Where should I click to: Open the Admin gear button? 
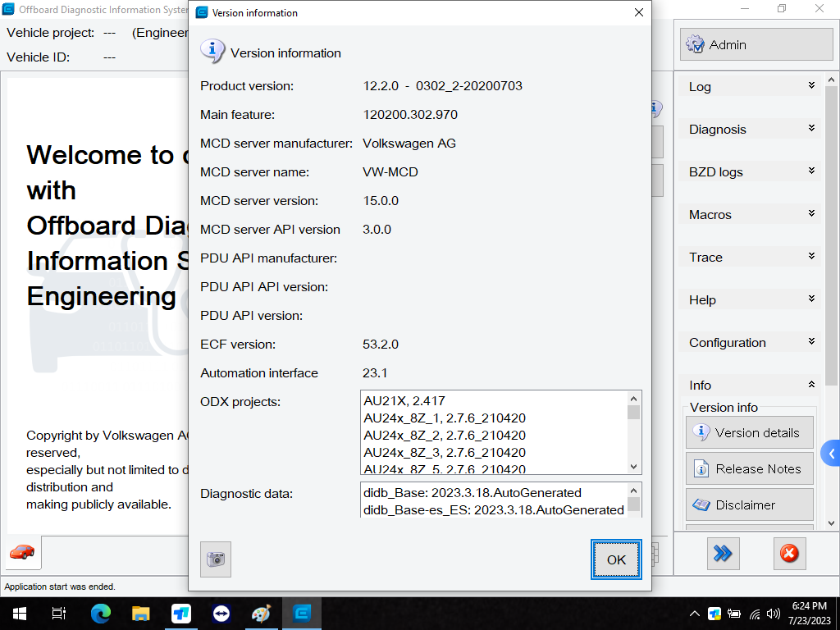tap(756, 45)
